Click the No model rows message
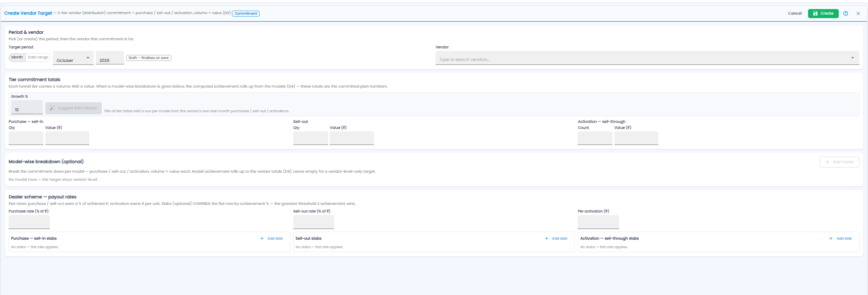 (x=53, y=179)
